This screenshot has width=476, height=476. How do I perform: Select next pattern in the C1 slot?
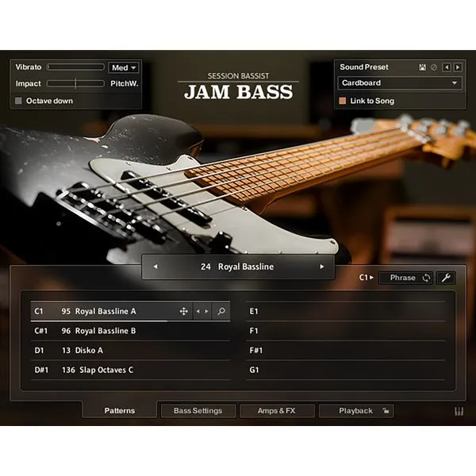click(x=207, y=311)
